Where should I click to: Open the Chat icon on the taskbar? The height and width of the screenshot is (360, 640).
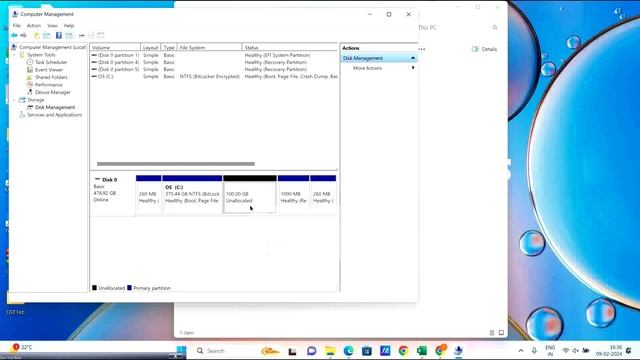click(312, 351)
